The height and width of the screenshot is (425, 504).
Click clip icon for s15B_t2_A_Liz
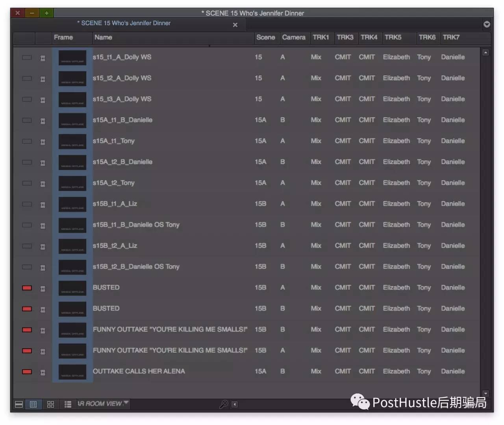tap(43, 247)
